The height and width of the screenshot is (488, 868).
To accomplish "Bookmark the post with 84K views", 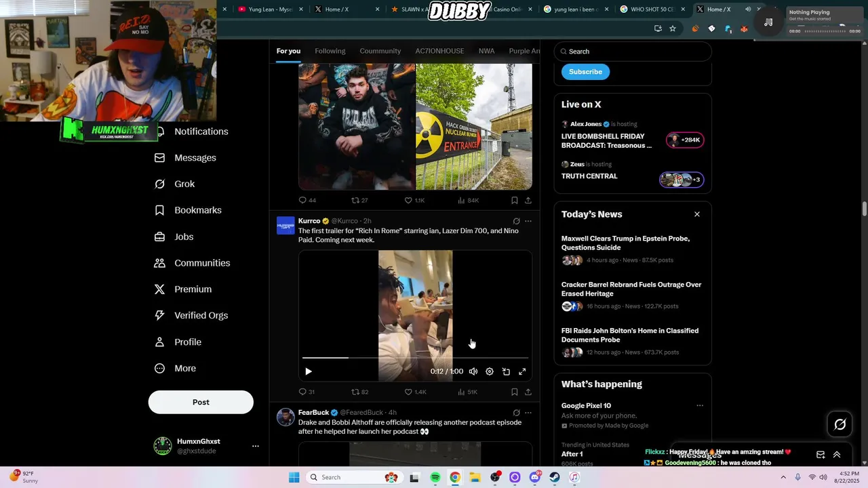I will click(x=515, y=201).
